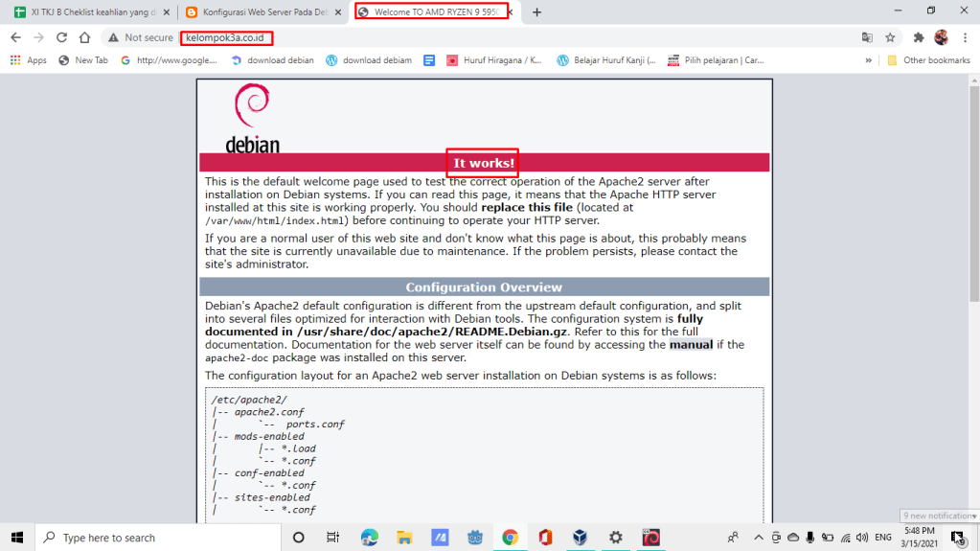Viewport: 980px width, 551px height.
Task: Open the Apps shortcut in bookmarks bar
Action: point(28,59)
